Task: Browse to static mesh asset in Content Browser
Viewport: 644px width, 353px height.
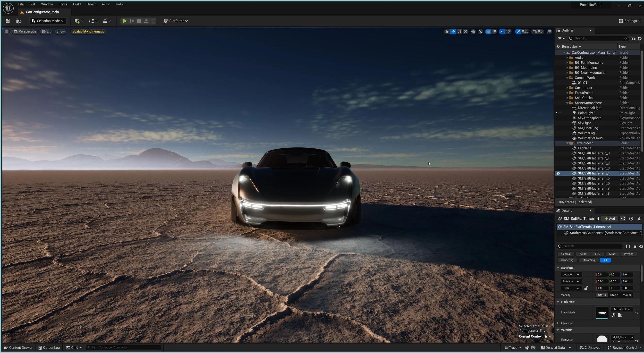Action: [x=620, y=315]
